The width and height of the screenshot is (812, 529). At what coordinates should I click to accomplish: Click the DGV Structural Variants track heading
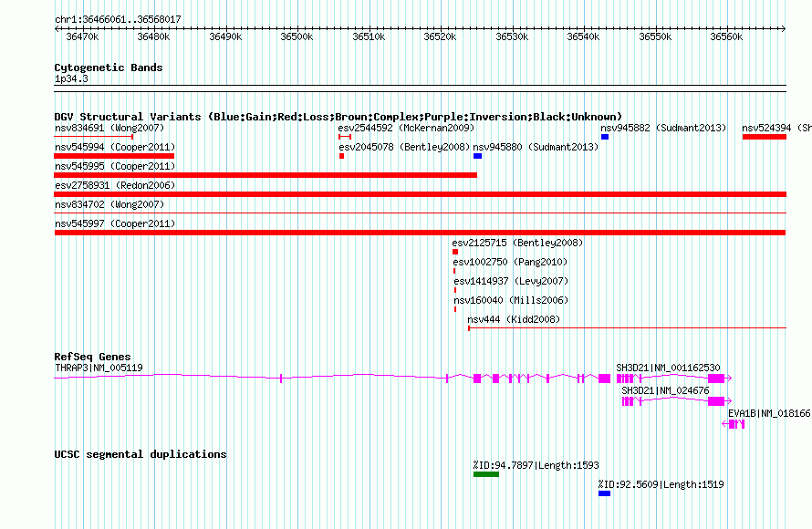[x=338, y=117]
